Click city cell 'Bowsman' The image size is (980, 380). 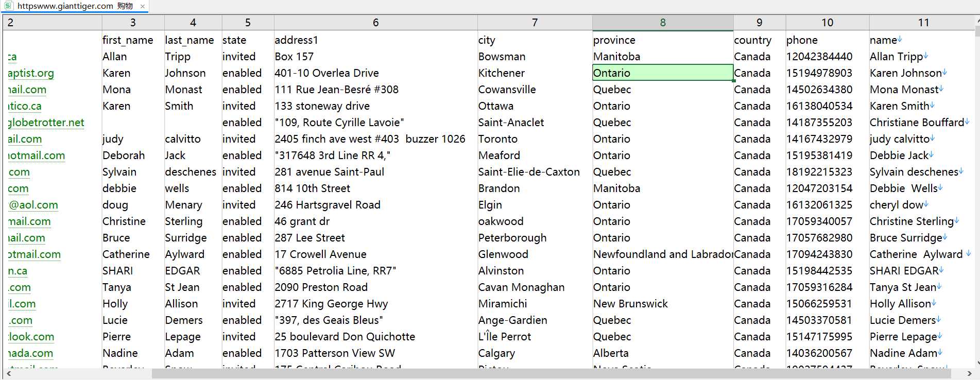coord(535,57)
